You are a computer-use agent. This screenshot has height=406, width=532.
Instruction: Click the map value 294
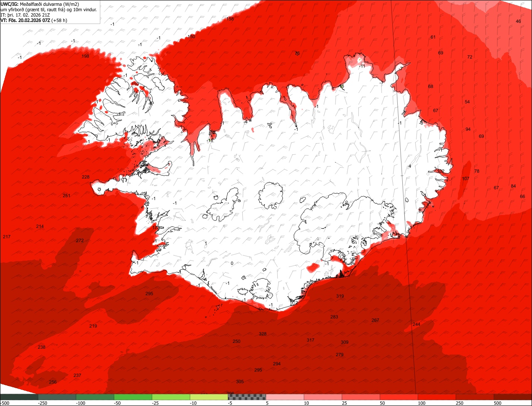(277, 364)
